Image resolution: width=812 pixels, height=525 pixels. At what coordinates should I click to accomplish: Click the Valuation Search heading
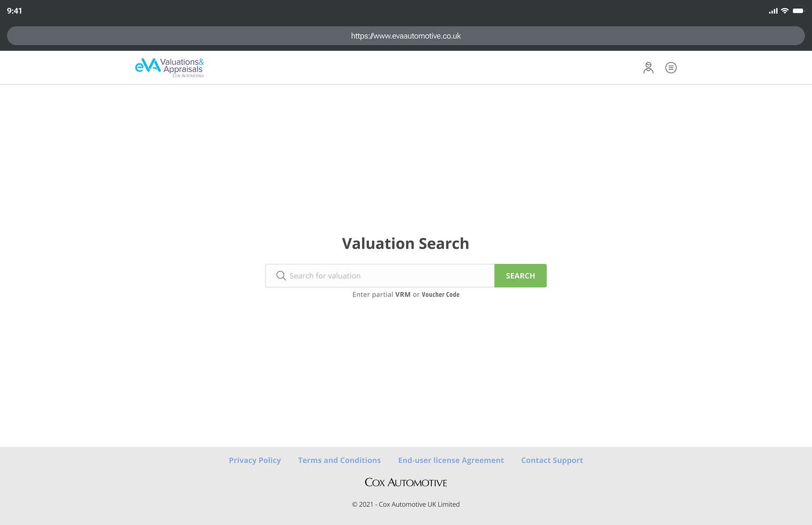pos(406,243)
